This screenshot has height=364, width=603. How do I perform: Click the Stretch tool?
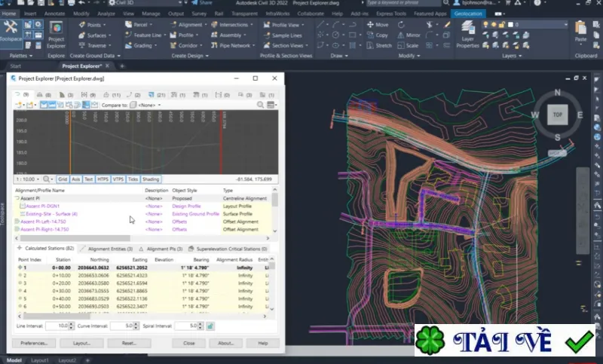[379, 45]
